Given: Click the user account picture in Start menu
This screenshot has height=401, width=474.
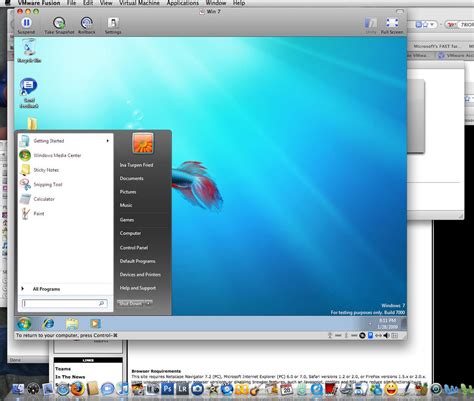Looking at the screenshot, I should (x=143, y=143).
